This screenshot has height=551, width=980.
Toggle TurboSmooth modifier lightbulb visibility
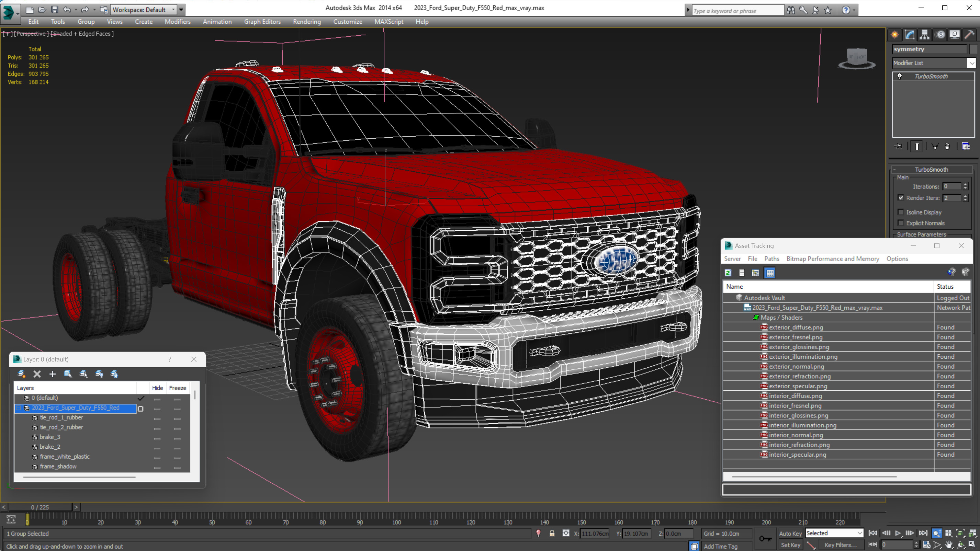[900, 76]
